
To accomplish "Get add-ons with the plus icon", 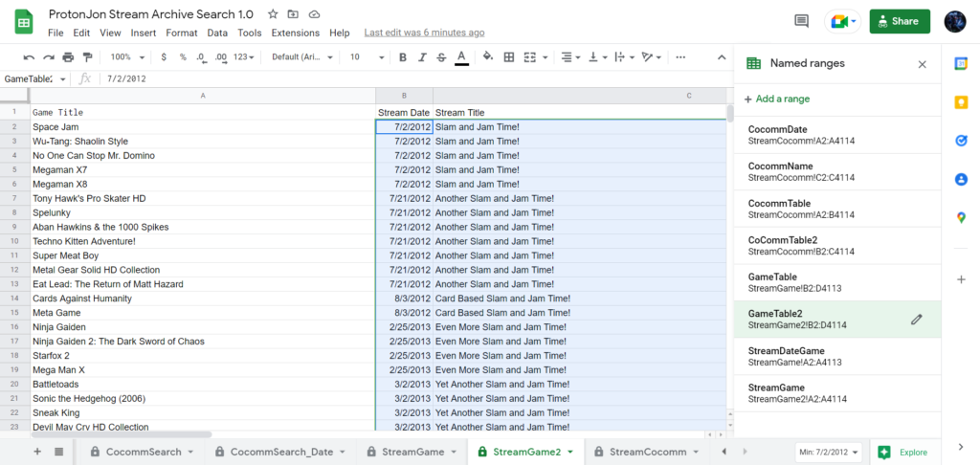I will pyautogui.click(x=961, y=279).
